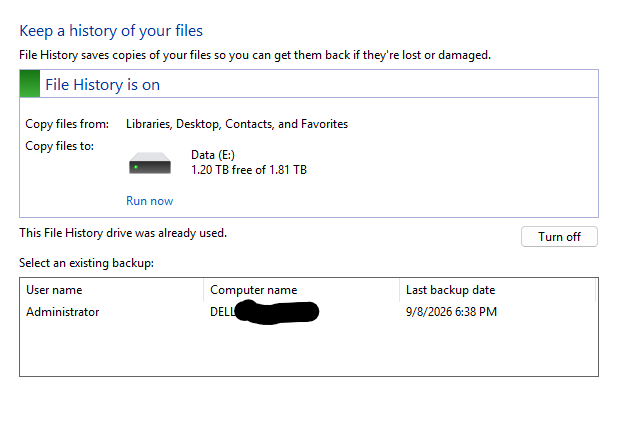Start a backup with Run now
Image resolution: width=625 pixels, height=423 pixels.
pyautogui.click(x=149, y=201)
